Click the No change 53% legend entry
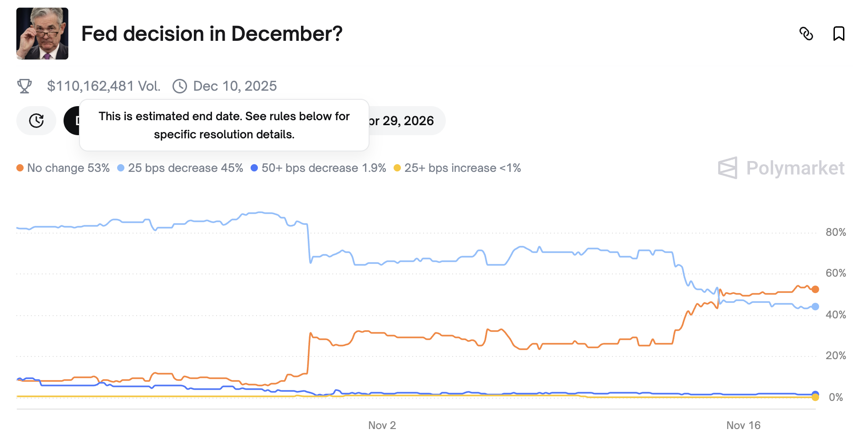Screen dimensions: 868x439 pyautogui.click(x=64, y=168)
